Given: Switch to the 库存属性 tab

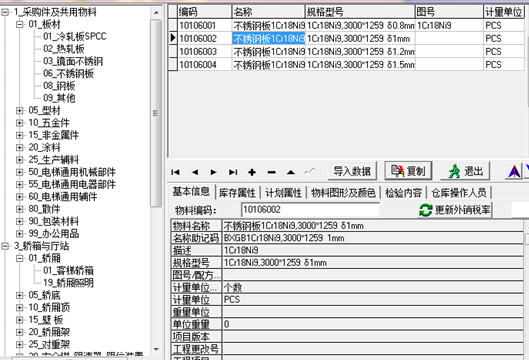Looking at the screenshot, I should [237, 193].
